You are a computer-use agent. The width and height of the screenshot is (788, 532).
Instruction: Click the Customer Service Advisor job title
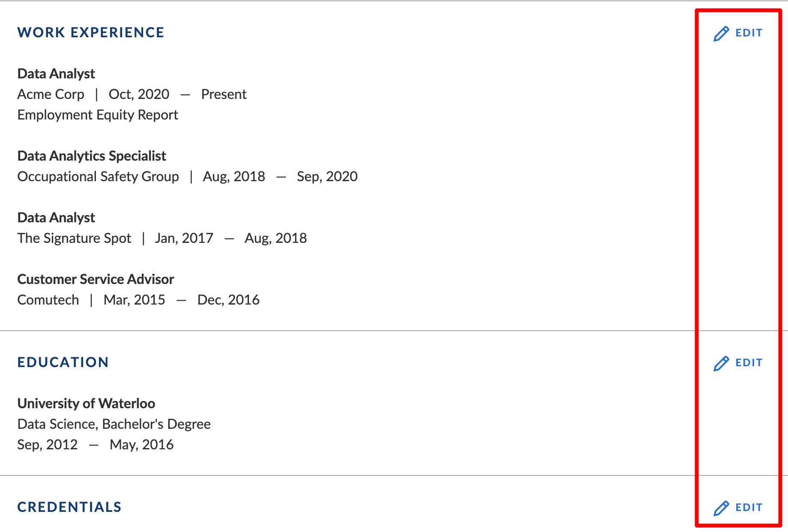[x=96, y=279]
